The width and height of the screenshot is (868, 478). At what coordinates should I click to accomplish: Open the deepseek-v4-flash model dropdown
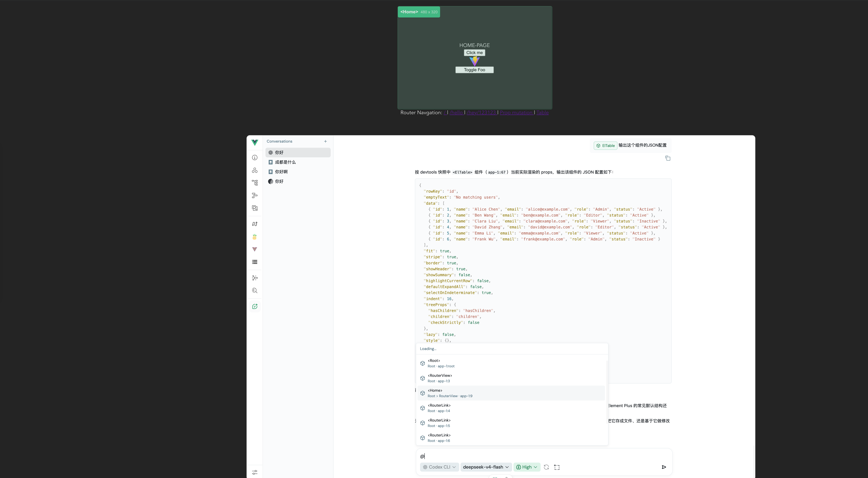point(486,467)
